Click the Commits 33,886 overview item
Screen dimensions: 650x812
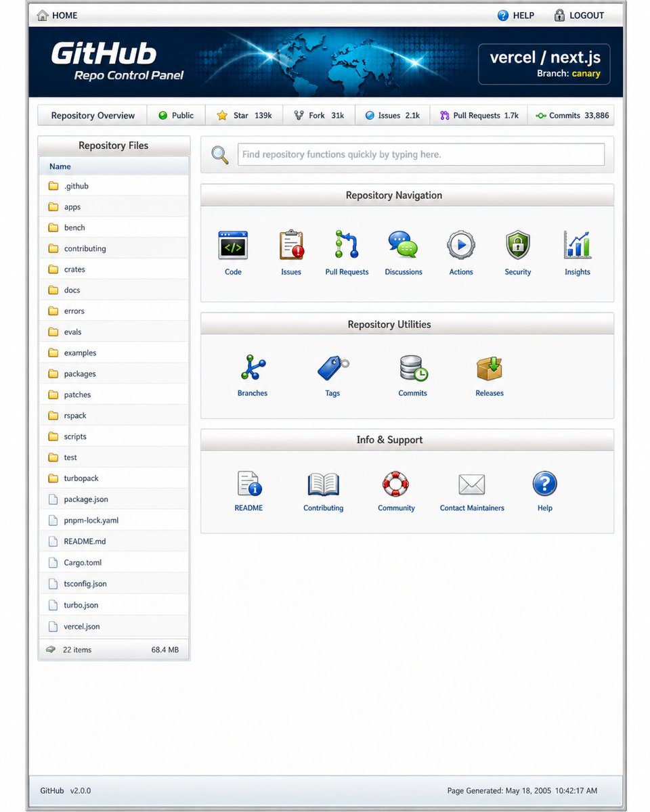[x=572, y=116]
